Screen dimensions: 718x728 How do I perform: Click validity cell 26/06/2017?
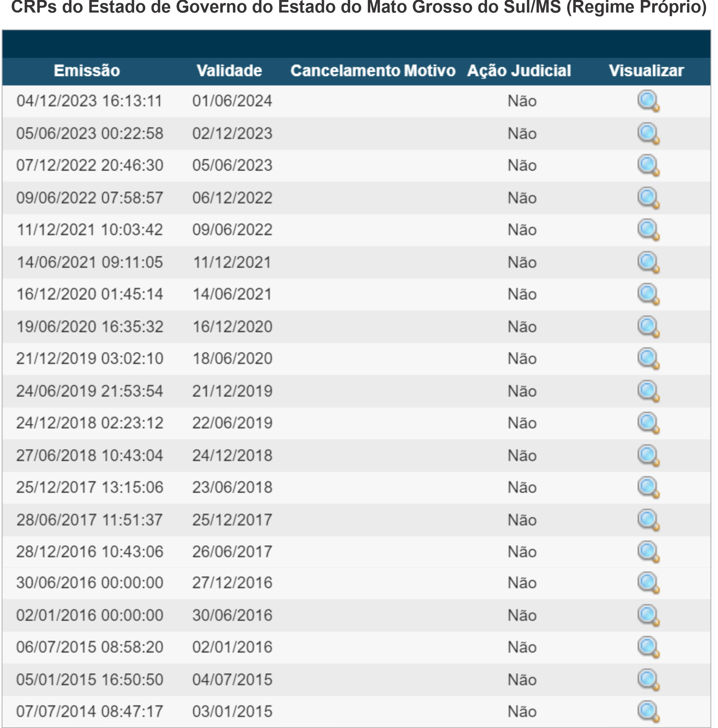(232, 552)
